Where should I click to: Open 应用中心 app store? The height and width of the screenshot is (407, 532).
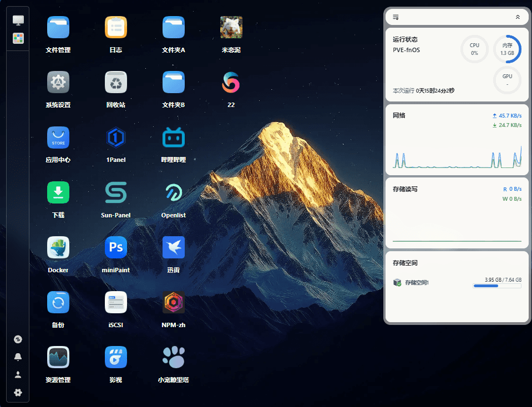pos(58,138)
